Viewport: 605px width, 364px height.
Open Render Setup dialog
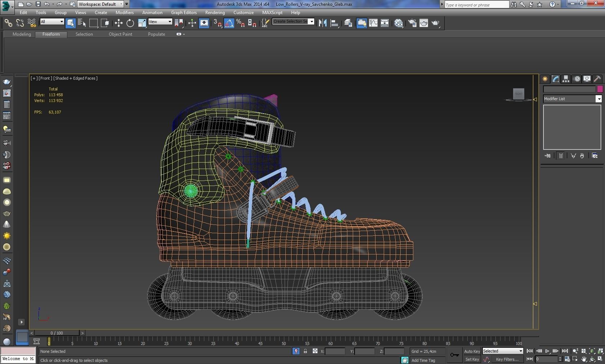click(x=412, y=23)
